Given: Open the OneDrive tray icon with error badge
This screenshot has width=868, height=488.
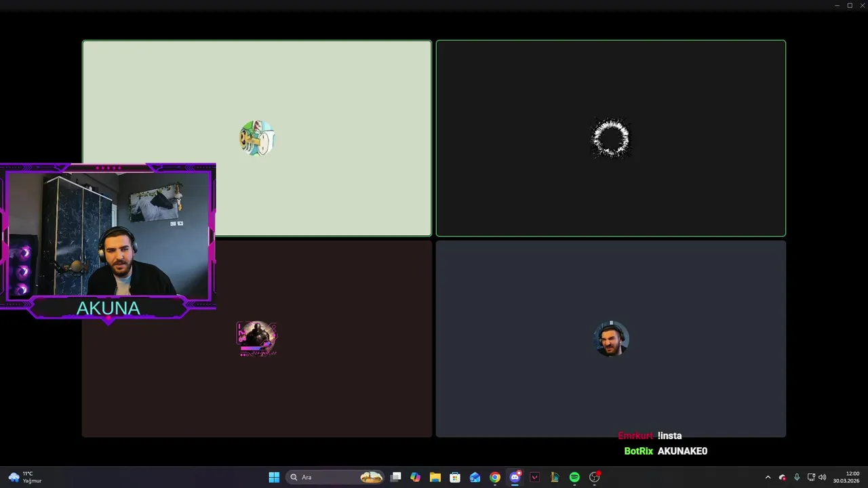Looking at the screenshot, I should 783,477.
